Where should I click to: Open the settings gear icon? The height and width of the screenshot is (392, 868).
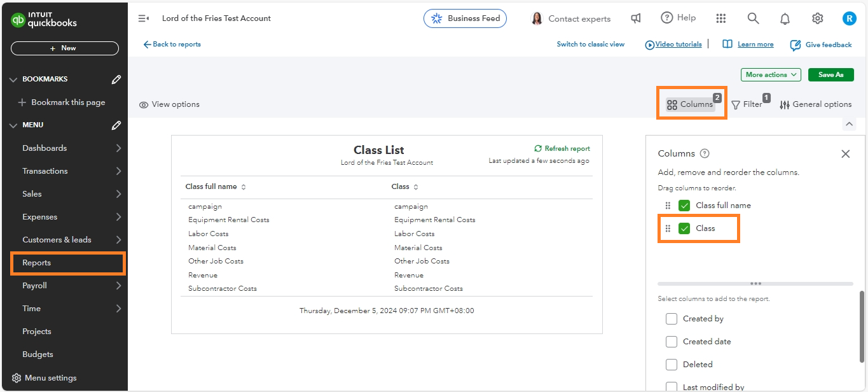(817, 18)
